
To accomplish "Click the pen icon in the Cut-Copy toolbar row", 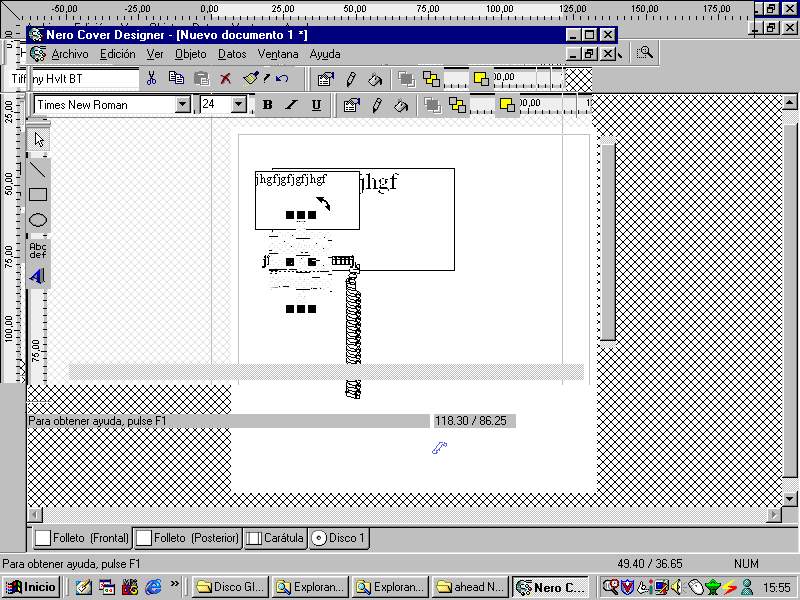I will [351, 79].
